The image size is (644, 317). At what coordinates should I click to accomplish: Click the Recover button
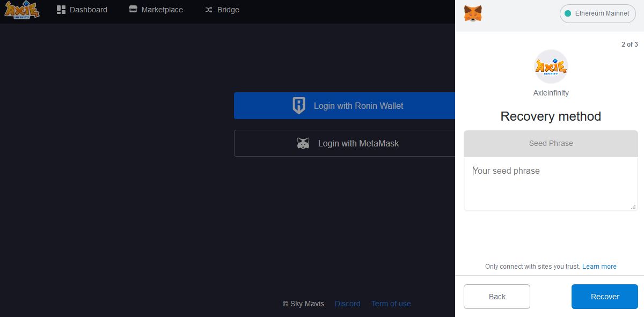click(605, 297)
